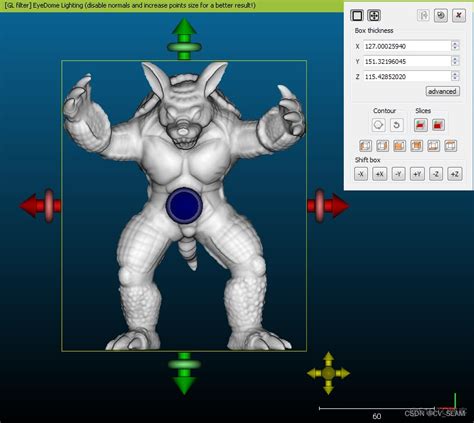Toggle the show interactors icon

(x=374, y=15)
